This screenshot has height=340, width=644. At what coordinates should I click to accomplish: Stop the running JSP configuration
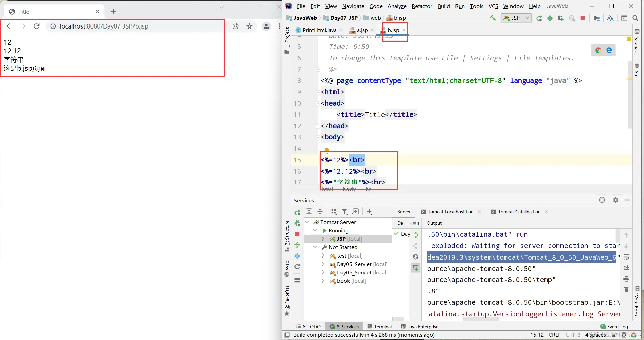pyautogui.click(x=583, y=18)
